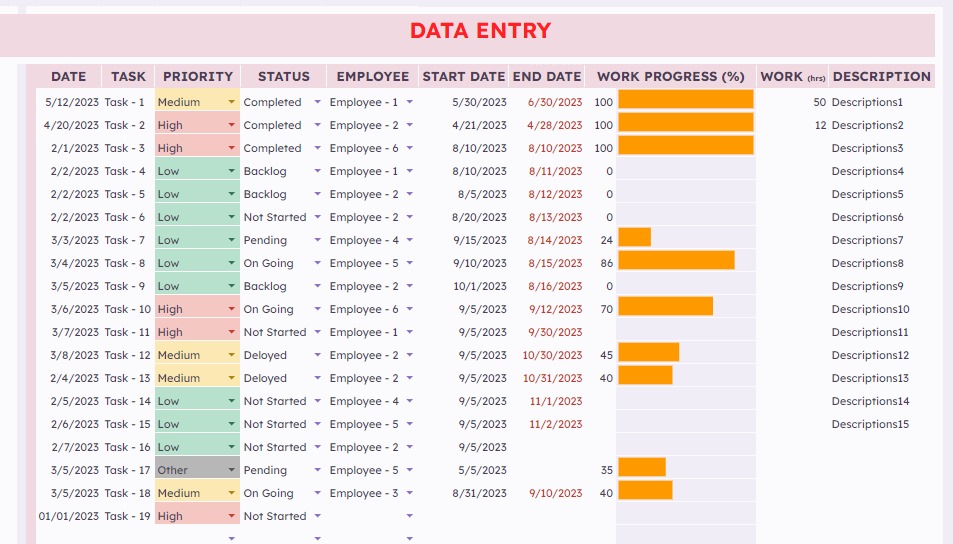This screenshot has height=544, width=953.
Task: Click the PRIORITY column header
Action: (x=198, y=76)
